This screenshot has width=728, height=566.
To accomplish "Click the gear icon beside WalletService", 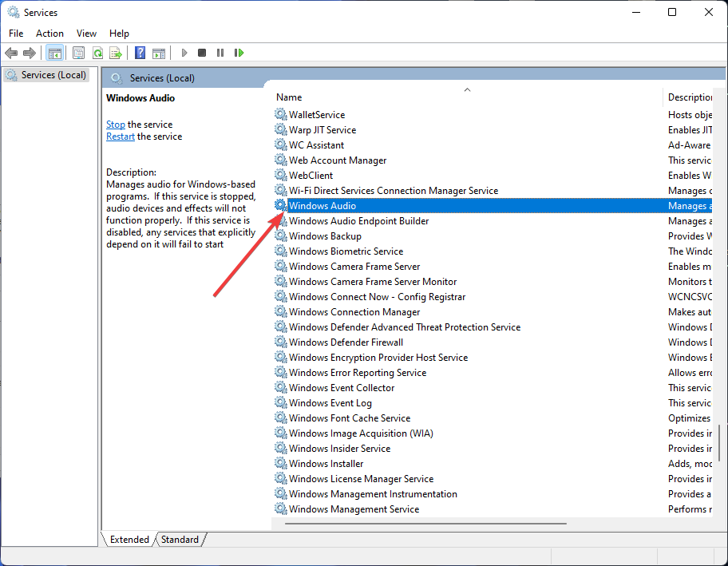I will (280, 114).
